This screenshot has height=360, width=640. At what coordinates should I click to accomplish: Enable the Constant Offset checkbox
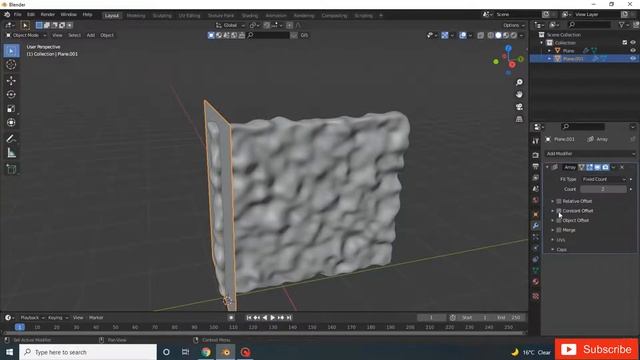pos(559,211)
